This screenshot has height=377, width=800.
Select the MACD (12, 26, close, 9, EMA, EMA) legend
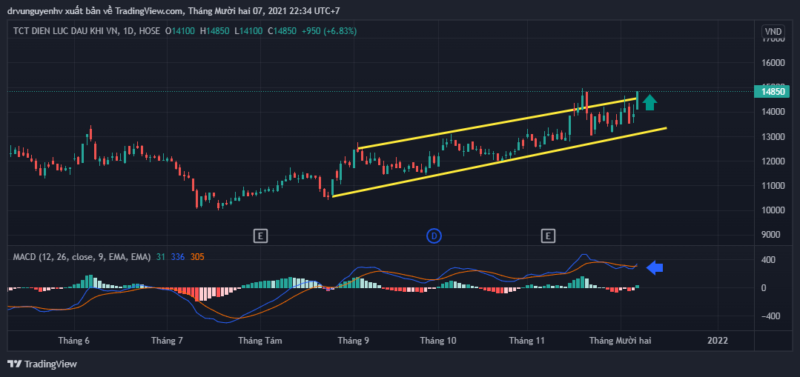click(x=82, y=258)
